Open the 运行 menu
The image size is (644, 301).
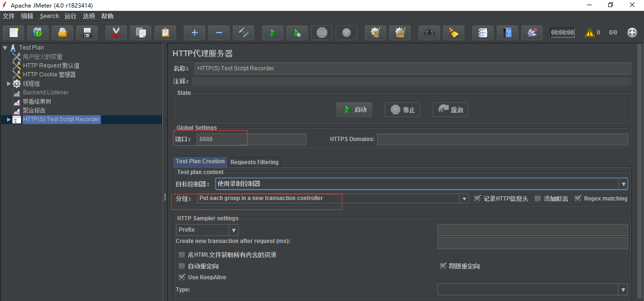tap(71, 16)
